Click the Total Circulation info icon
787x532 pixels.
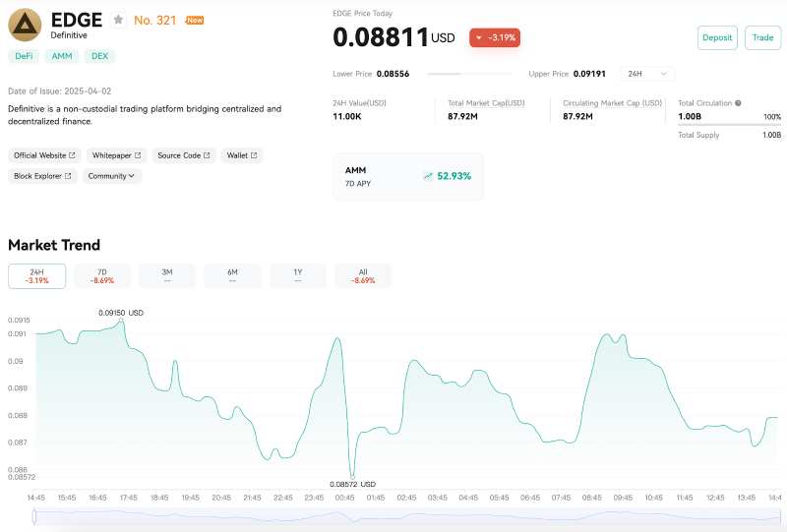738,103
